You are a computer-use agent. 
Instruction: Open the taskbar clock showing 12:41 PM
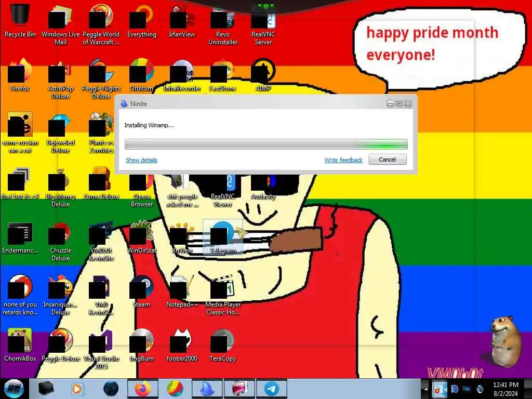506,389
